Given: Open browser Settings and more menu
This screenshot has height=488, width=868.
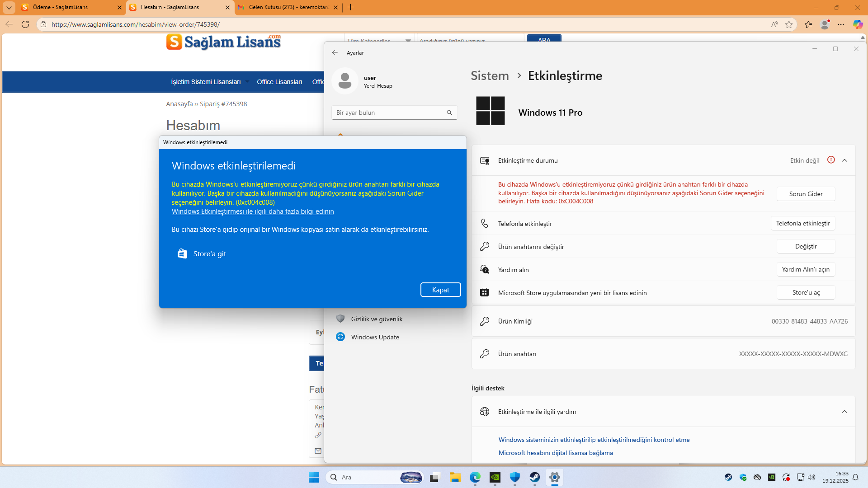Looking at the screenshot, I should tap(841, 24).
